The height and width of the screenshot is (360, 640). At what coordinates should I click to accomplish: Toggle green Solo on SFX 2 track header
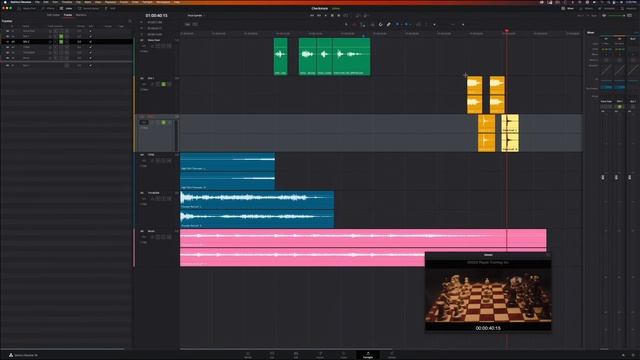164,122
